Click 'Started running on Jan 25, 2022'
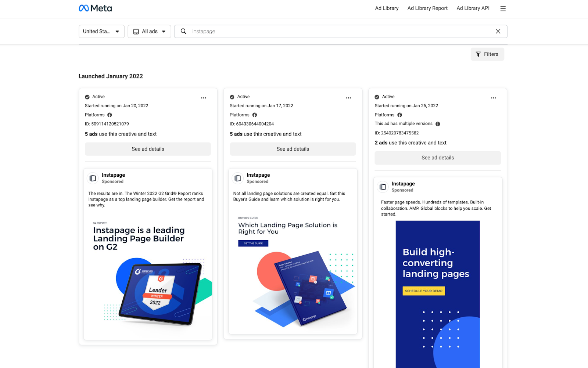The height and width of the screenshot is (368, 588). [406, 106]
